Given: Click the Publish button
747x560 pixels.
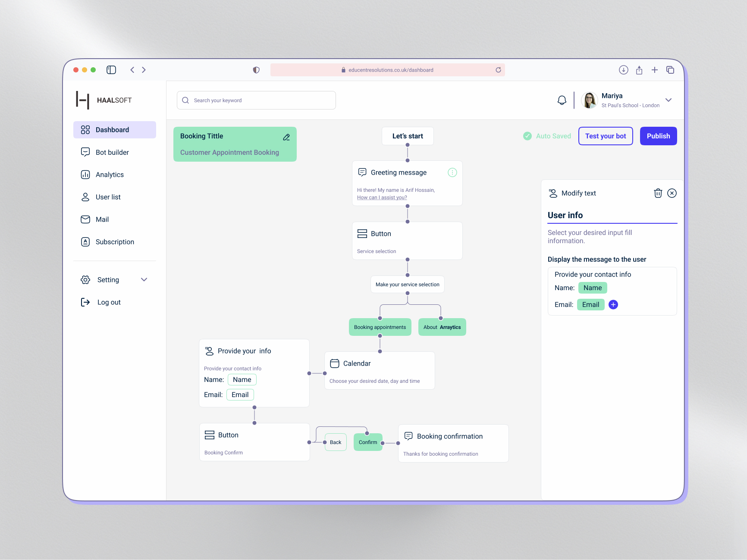Looking at the screenshot, I should click(658, 136).
